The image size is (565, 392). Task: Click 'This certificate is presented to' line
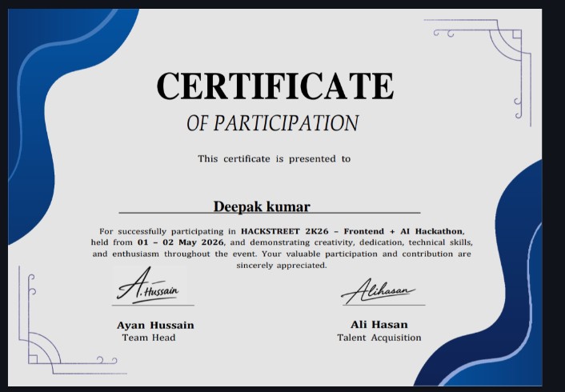point(274,159)
